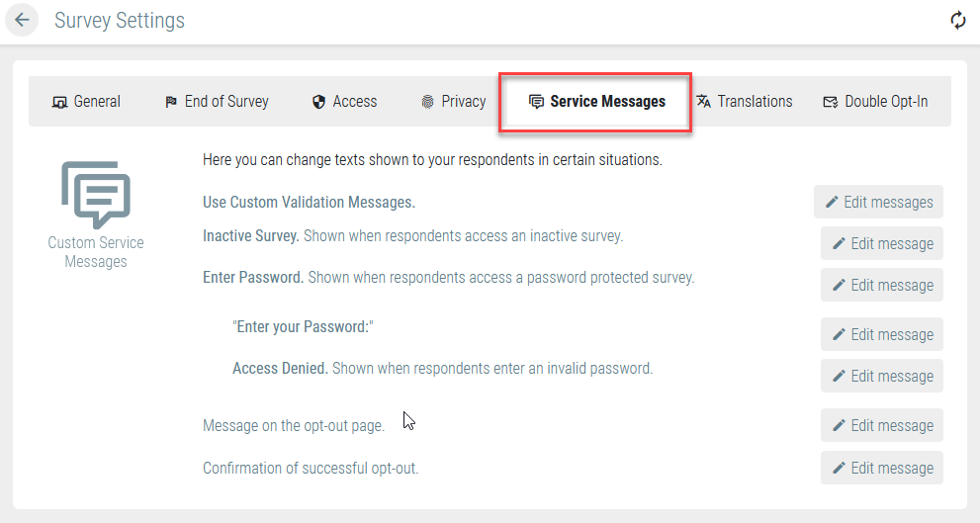Click the large Custom Service Messages icon
Viewport: 980px width, 523px height.
tap(96, 195)
